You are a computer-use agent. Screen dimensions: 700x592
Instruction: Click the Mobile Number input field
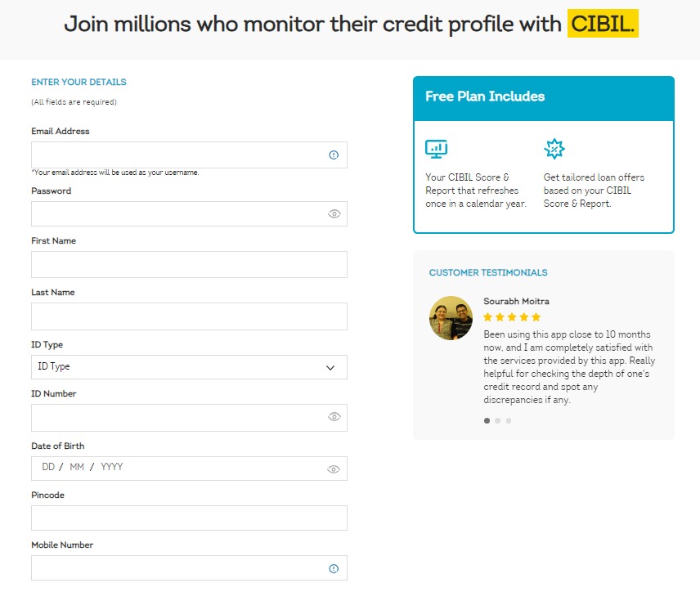click(x=176, y=568)
